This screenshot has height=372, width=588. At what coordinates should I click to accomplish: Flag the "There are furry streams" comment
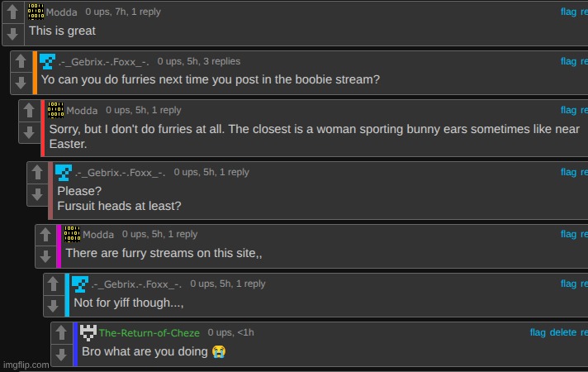point(568,234)
